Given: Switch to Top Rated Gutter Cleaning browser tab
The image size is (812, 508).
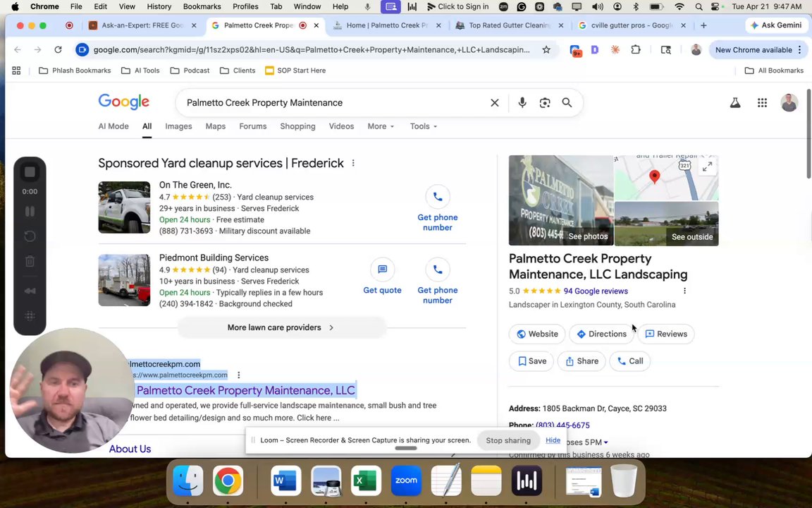Looking at the screenshot, I should click(x=509, y=25).
